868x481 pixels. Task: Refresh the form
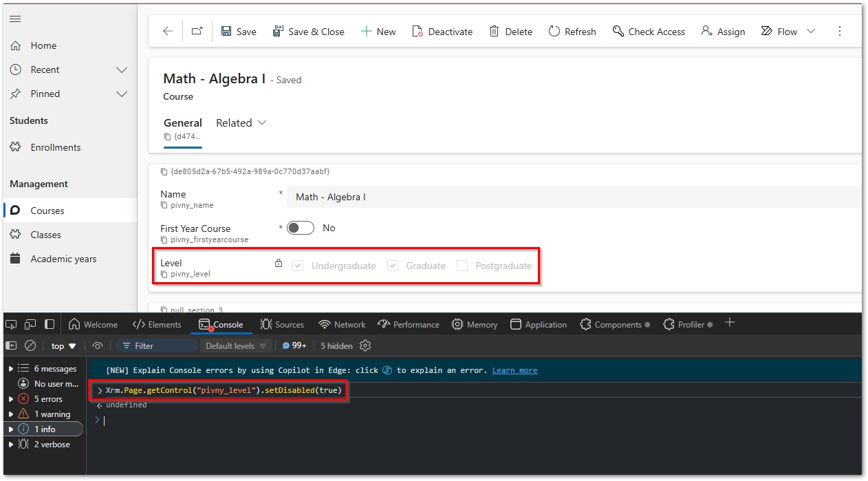(x=572, y=32)
